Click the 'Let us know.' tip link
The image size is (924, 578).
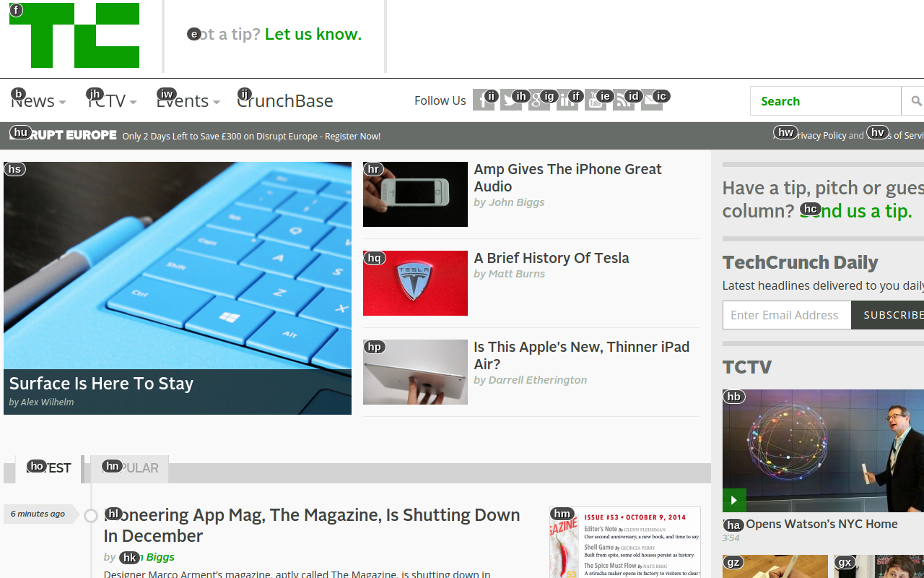click(313, 34)
